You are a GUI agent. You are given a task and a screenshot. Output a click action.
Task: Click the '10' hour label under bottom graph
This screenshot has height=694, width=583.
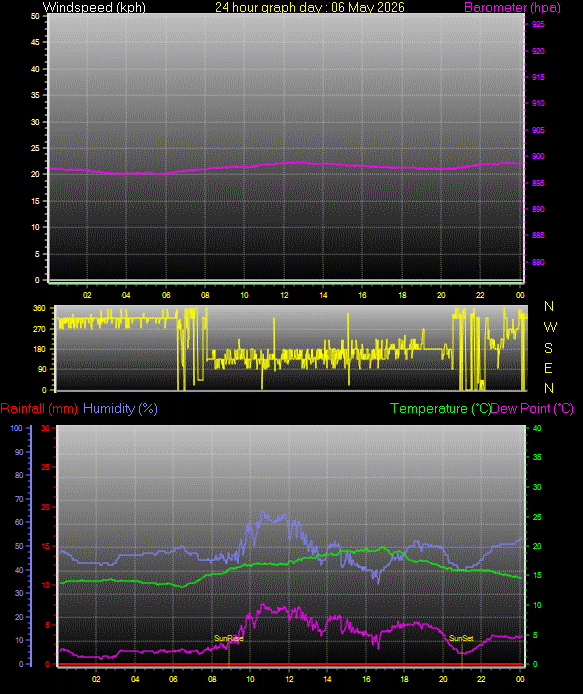250,679
